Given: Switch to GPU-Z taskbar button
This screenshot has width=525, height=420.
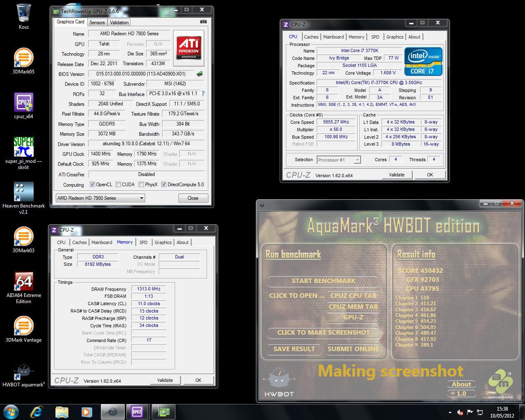Looking at the screenshot, I should 163,411.
